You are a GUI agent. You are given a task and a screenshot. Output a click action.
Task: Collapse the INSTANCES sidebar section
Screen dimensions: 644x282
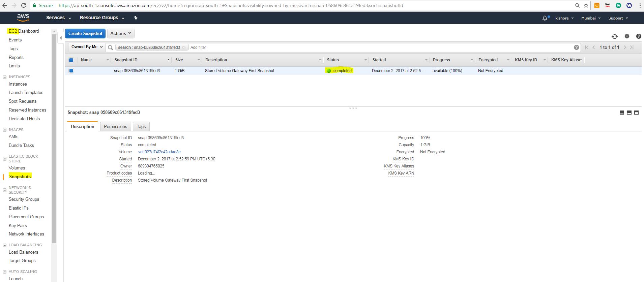pos(5,77)
